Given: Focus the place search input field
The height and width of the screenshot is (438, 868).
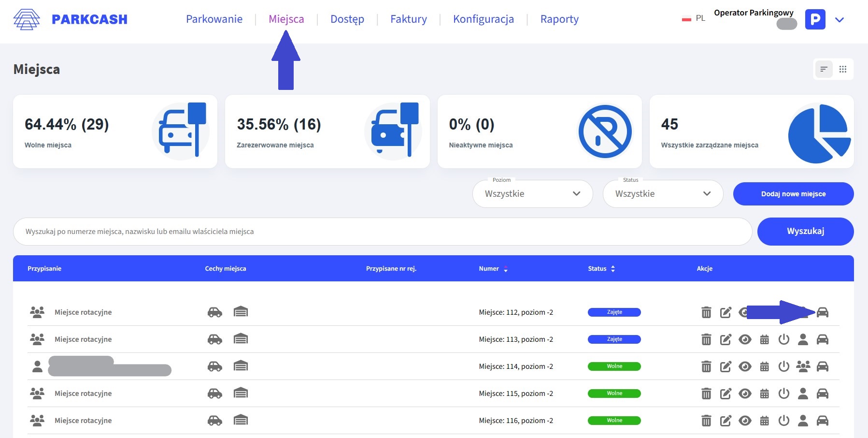Looking at the screenshot, I should pyautogui.click(x=382, y=232).
